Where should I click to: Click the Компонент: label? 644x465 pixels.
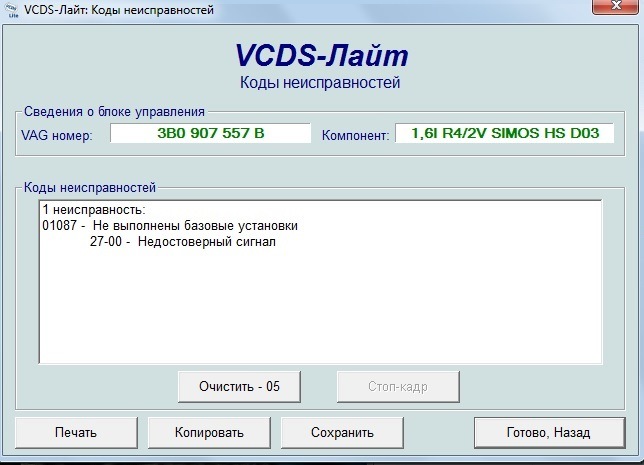355,135
